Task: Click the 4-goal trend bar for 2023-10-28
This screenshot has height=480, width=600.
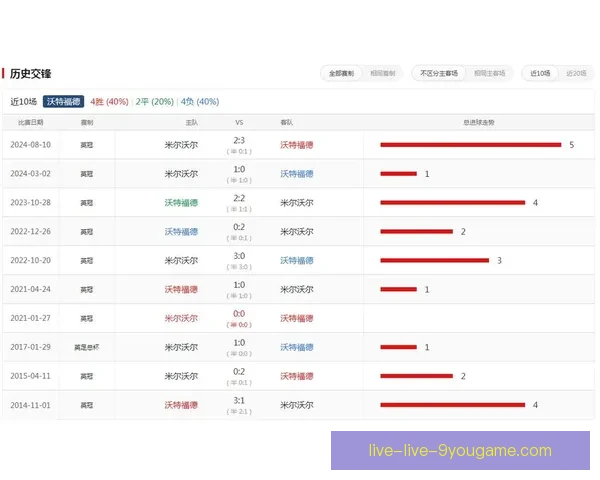Action: (453, 202)
